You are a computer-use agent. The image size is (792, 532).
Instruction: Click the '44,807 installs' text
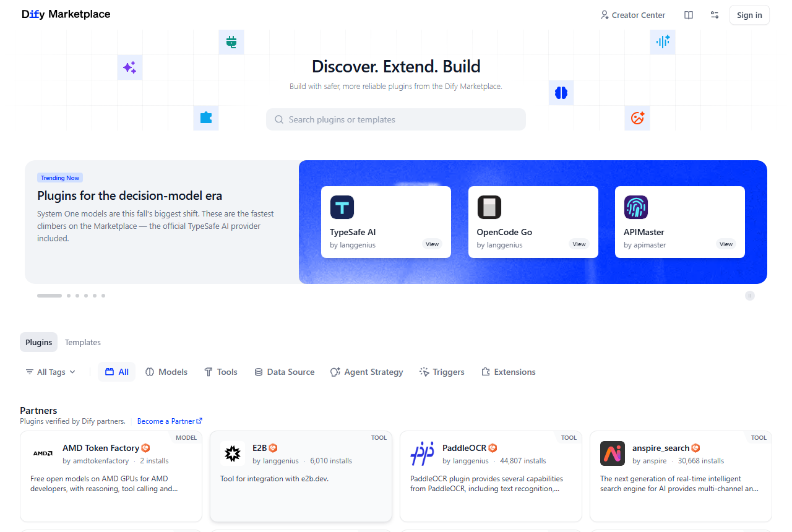click(x=523, y=461)
